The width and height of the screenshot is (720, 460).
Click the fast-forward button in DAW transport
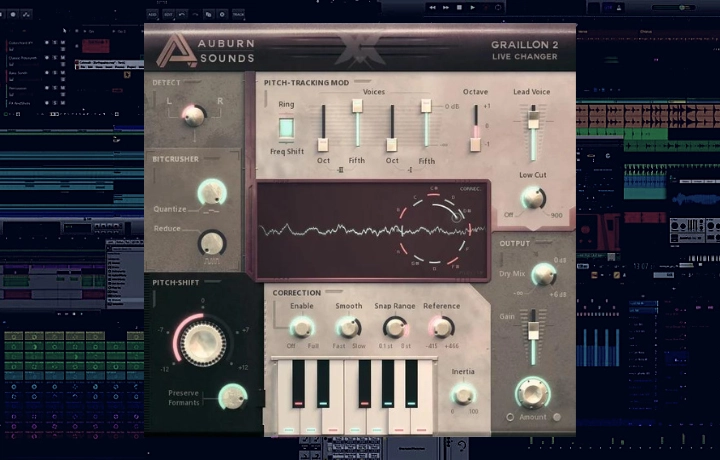(x=445, y=7)
